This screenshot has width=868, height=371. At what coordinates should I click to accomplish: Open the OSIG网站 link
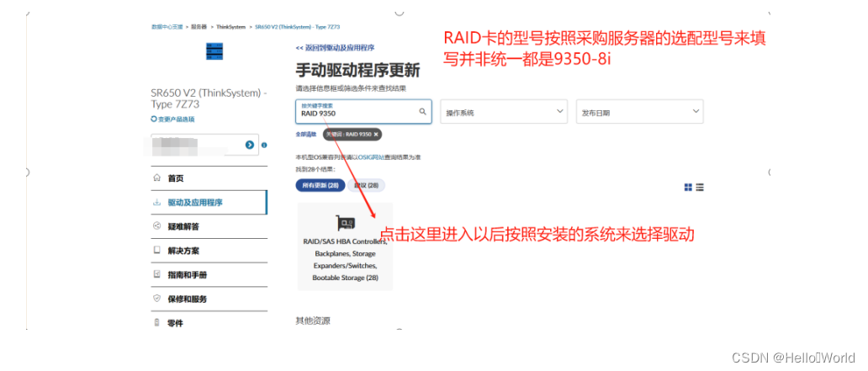tap(370, 157)
